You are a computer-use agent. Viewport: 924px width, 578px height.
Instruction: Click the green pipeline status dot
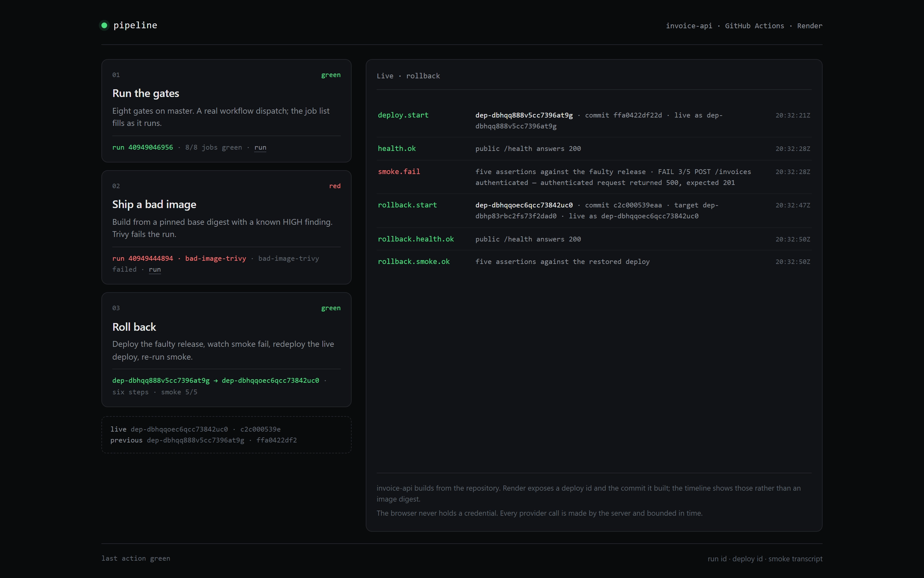104,25
